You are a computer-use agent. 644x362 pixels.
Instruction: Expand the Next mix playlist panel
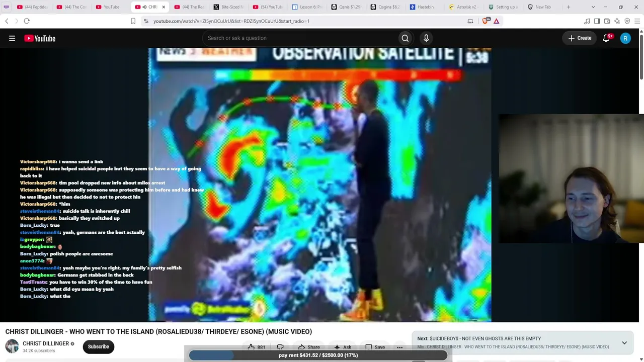[x=624, y=343]
